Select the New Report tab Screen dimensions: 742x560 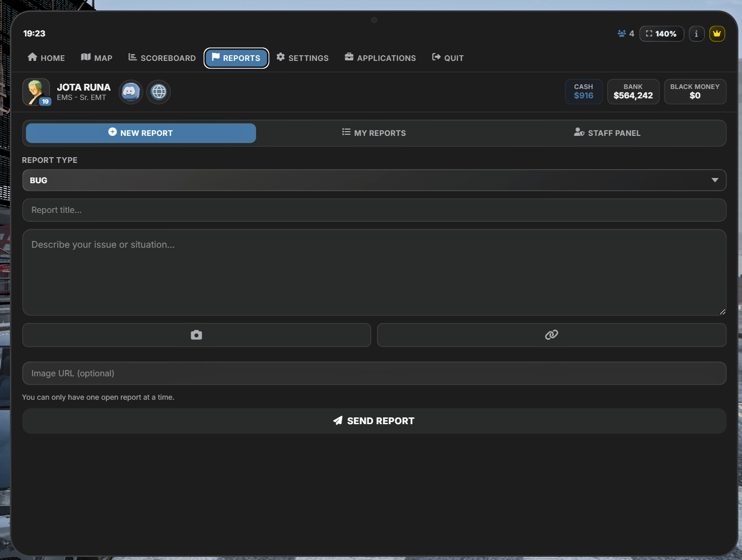pos(141,133)
